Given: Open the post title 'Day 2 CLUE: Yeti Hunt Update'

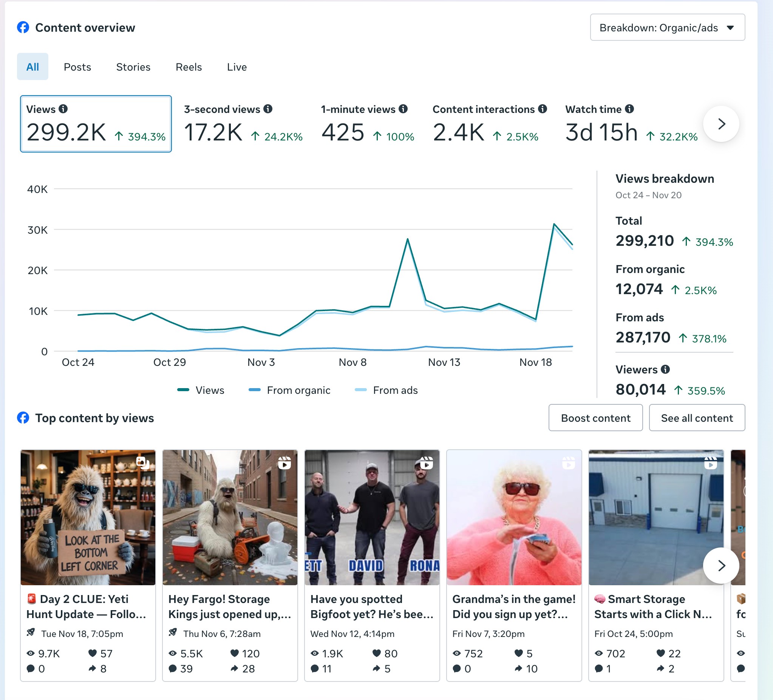Looking at the screenshot, I should pyautogui.click(x=87, y=606).
